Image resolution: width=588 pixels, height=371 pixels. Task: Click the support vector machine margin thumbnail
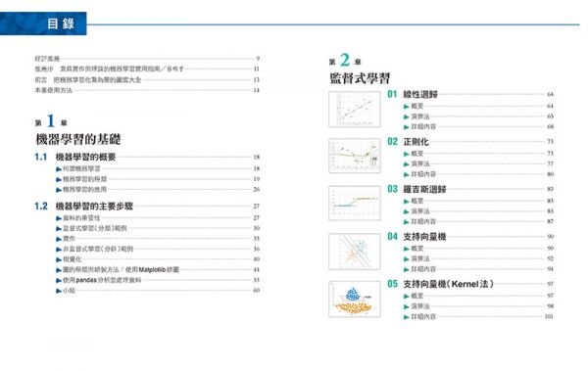355,252
